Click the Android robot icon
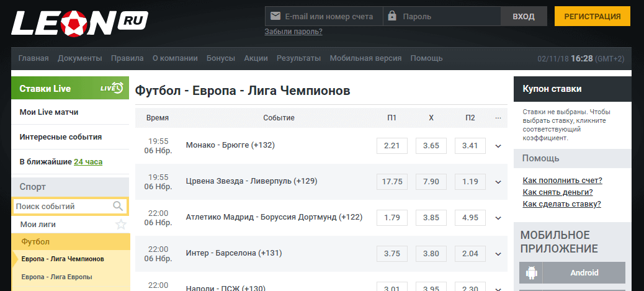 point(530,273)
